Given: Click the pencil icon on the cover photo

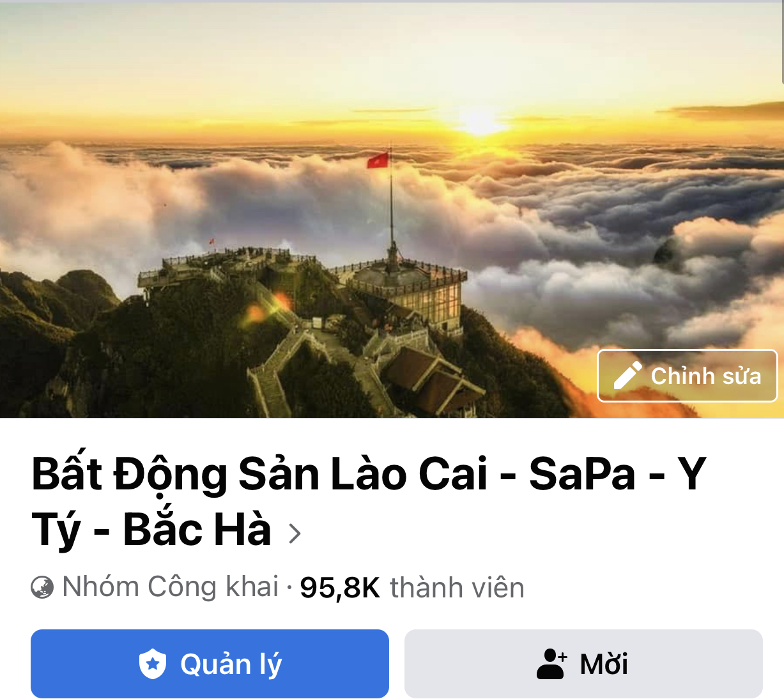Looking at the screenshot, I should click(627, 376).
